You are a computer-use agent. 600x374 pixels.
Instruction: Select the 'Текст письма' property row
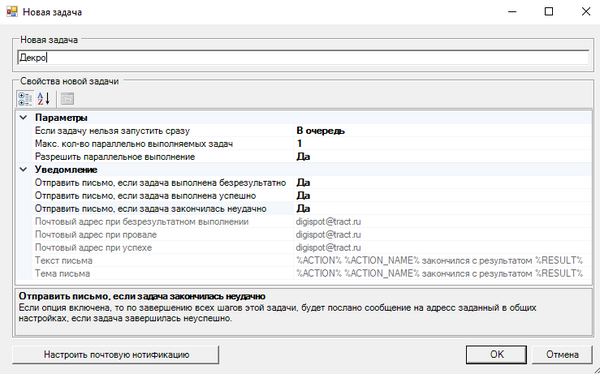coord(304,261)
